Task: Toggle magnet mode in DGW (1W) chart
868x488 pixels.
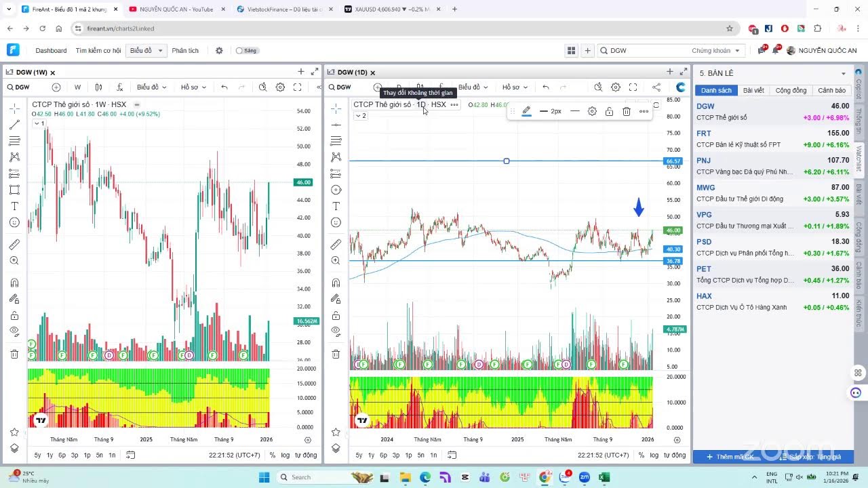Action: pyautogui.click(x=14, y=283)
